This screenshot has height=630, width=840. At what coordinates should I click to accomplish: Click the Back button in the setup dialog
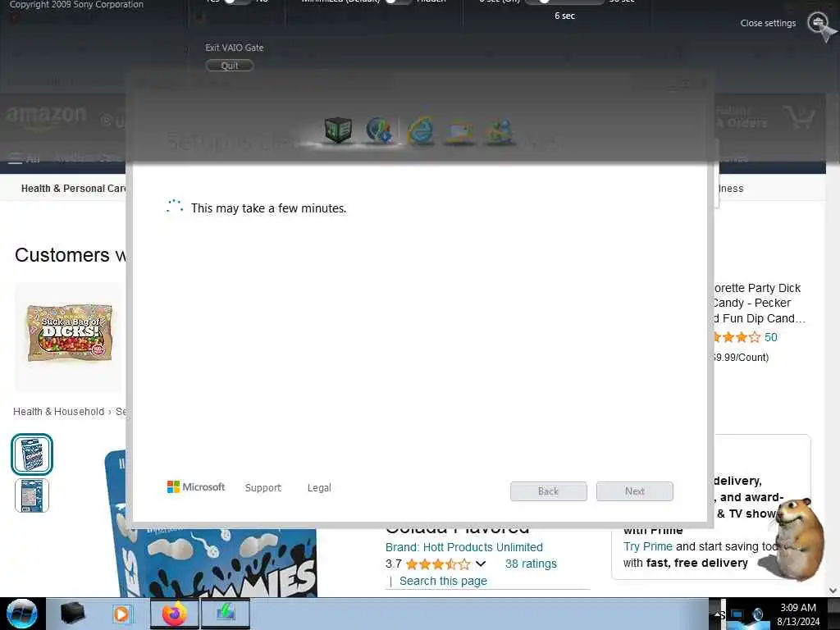(549, 491)
